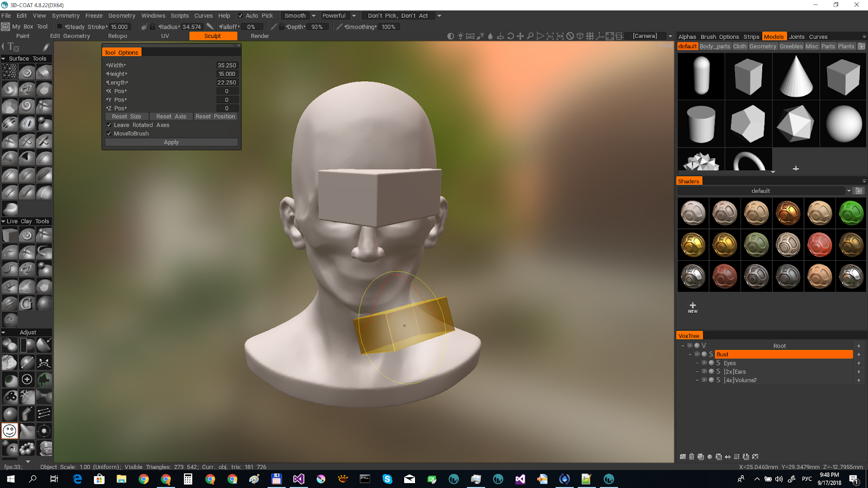This screenshot has width=868, height=488.
Task: Collapse the Adjust tools section
Action: (3, 332)
